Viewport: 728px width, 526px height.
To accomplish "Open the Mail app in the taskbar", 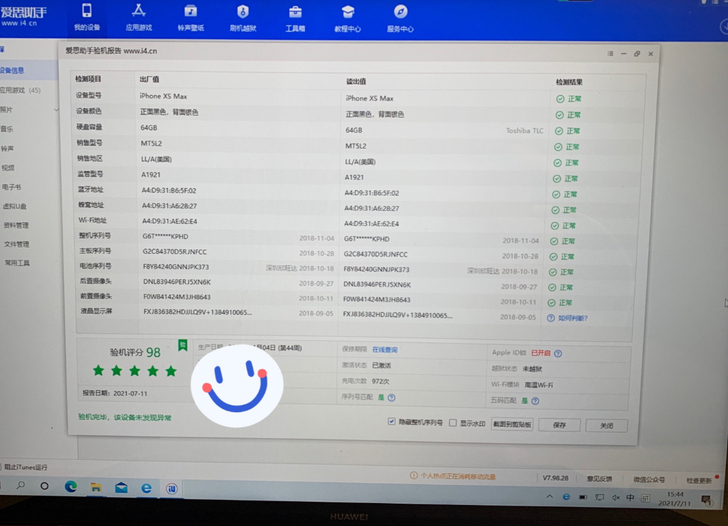I will [121, 487].
